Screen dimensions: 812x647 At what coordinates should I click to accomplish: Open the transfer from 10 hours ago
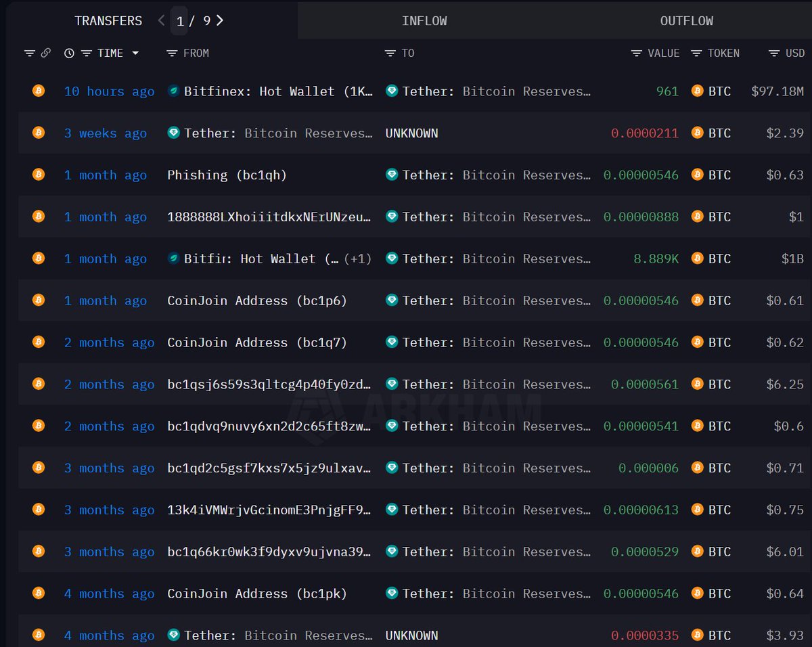[x=108, y=91]
